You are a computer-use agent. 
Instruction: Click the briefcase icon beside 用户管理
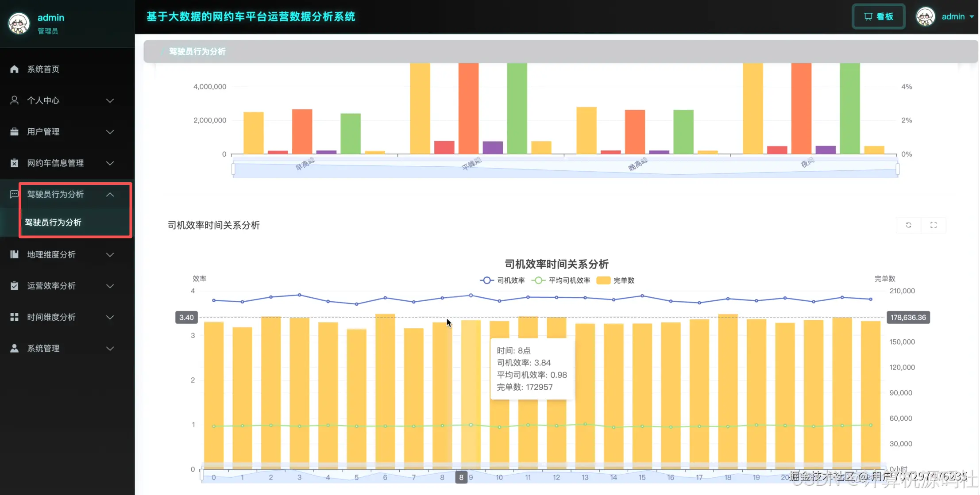14,132
